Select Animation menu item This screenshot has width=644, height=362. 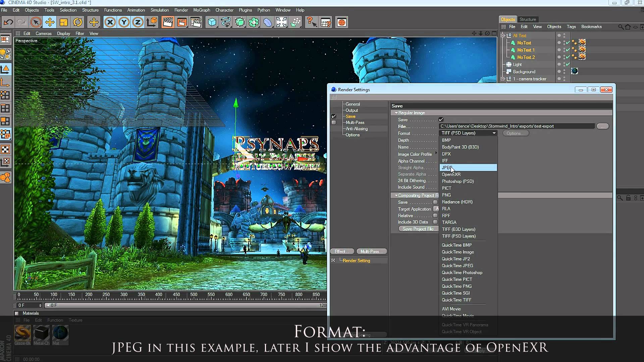click(136, 10)
